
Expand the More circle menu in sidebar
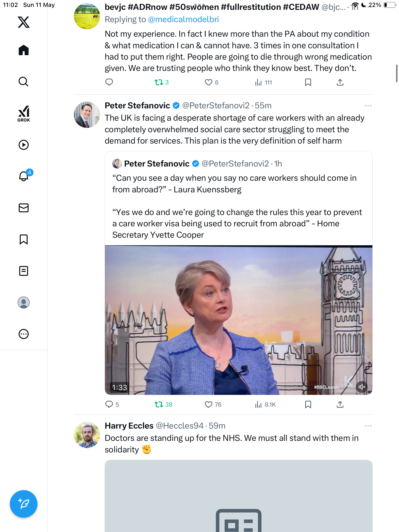[24, 334]
